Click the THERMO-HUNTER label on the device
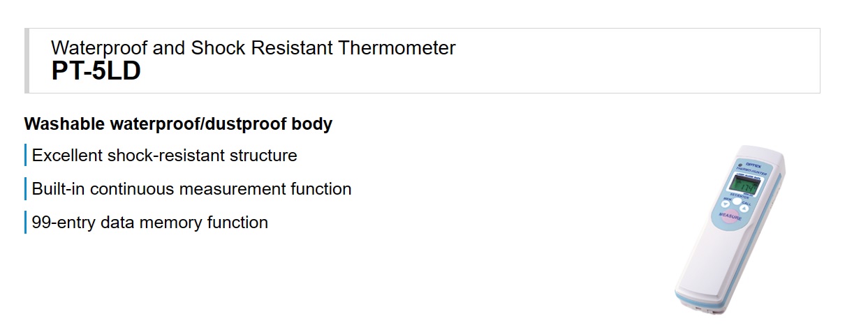This screenshot has height=330, width=868. coord(751,172)
